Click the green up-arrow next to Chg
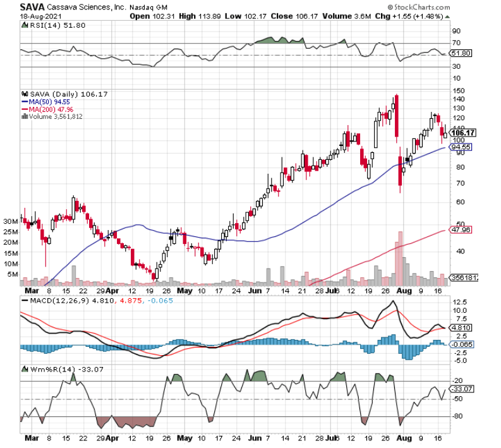Viewport: 501px width, 448px height. (x=447, y=16)
